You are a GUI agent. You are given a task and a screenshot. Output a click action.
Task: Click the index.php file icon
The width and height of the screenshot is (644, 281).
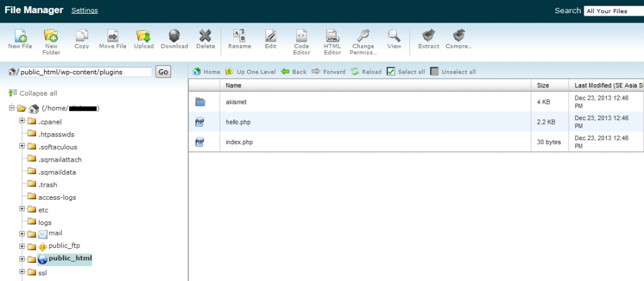200,142
